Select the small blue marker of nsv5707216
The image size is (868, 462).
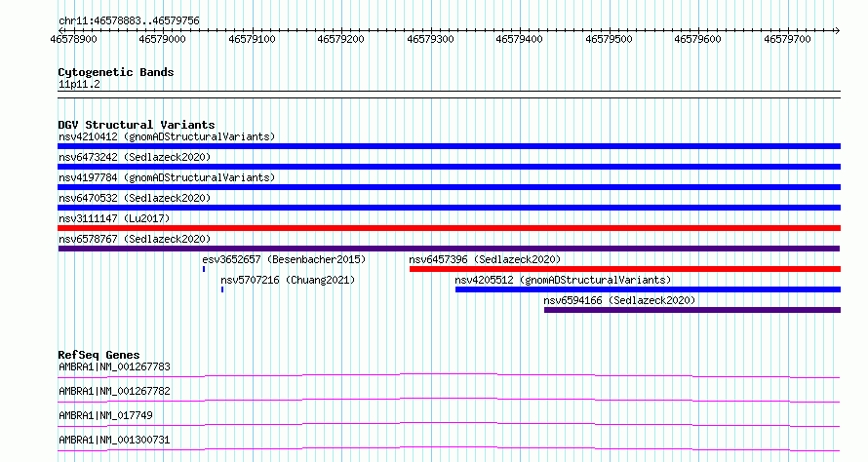[x=222, y=289]
